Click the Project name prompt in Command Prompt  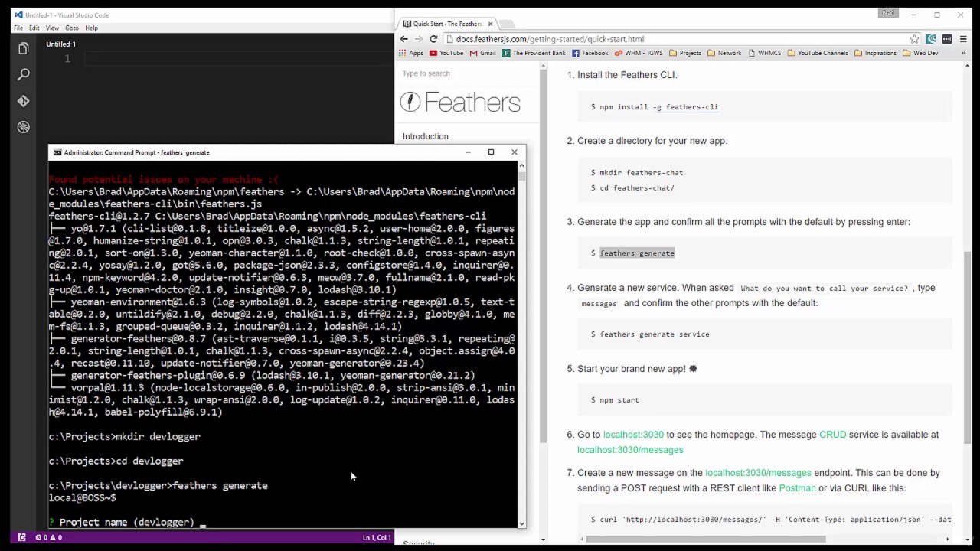point(126,523)
